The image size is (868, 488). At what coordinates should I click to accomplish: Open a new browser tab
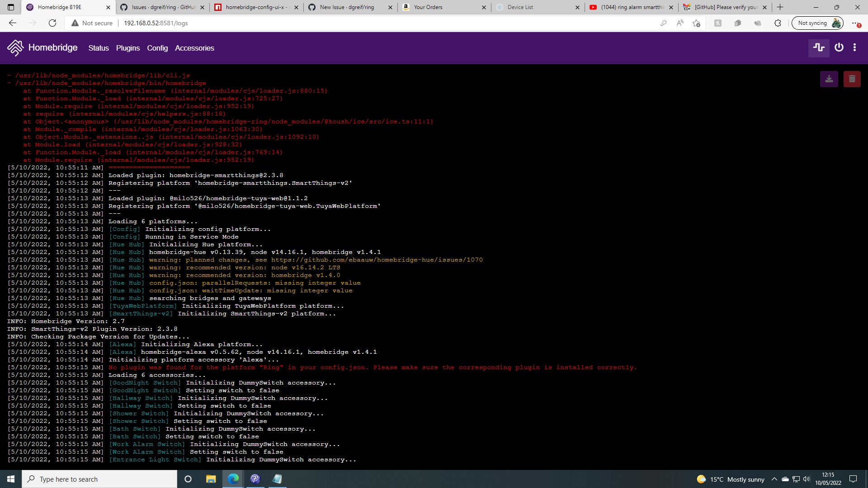tap(780, 7)
